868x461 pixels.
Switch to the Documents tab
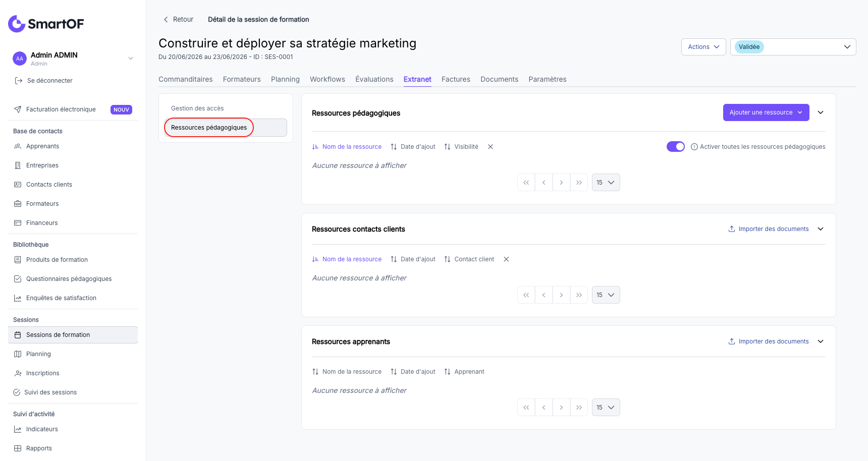[499, 79]
